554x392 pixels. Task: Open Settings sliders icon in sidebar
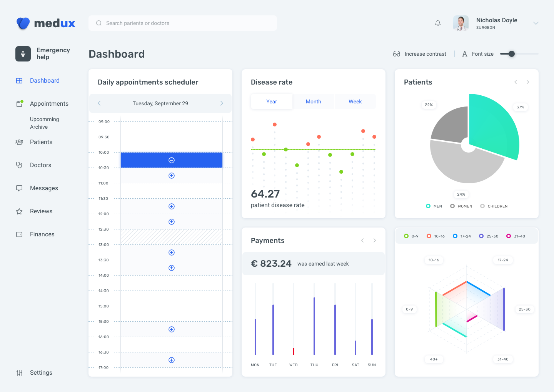[x=19, y=373]
